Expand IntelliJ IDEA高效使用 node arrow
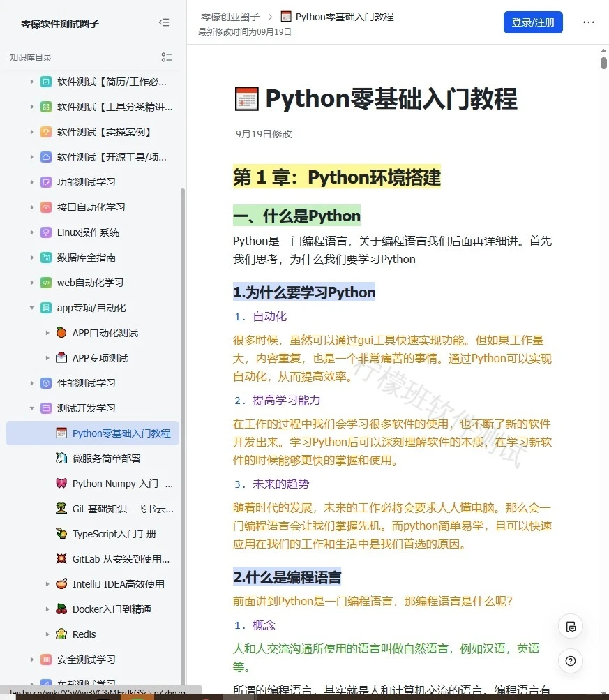This screenshot has height=700, width=609. (x=47, y=584)
